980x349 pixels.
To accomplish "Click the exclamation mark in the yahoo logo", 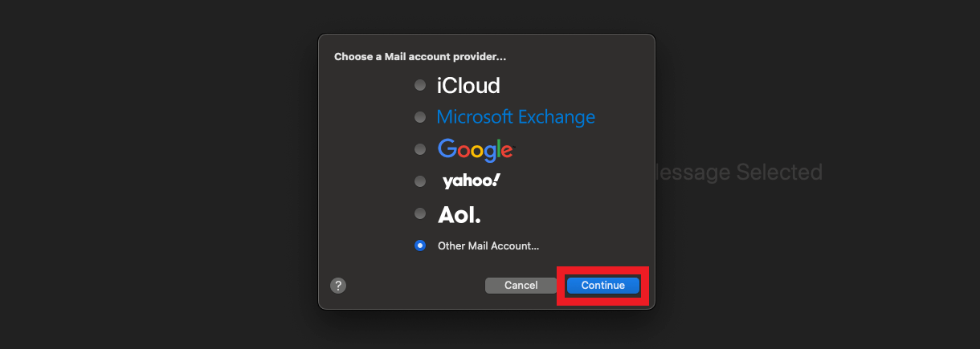I will [x=496, y=181].
